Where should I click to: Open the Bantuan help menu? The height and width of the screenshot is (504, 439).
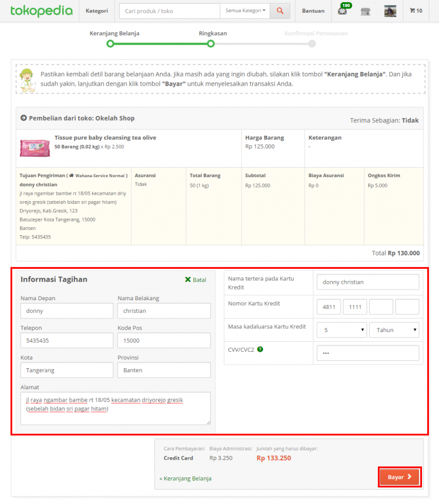313,11
